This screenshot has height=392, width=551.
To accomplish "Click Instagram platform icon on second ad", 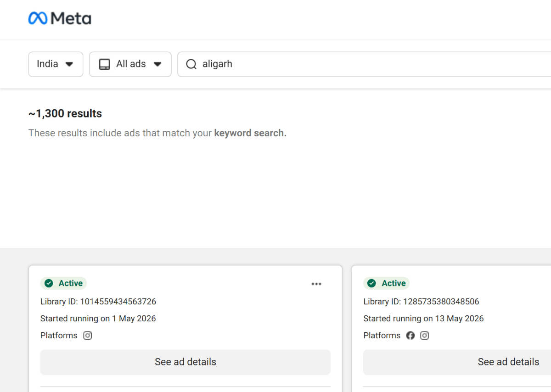I will coord(425,336).
